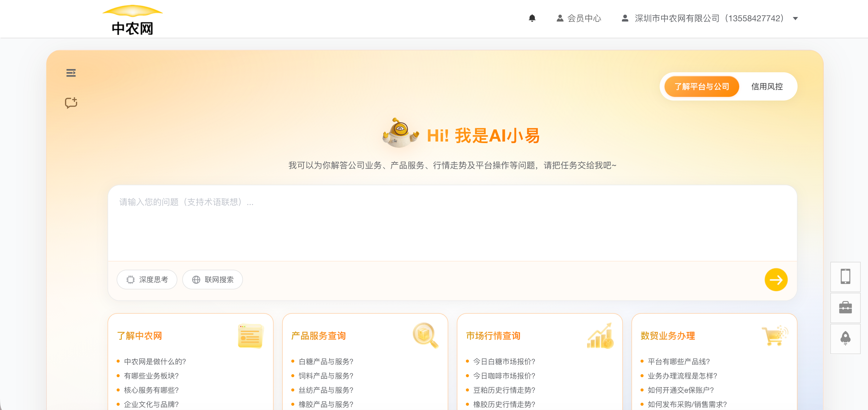
Task: Ask 企业文化与品牌?
Action: pyautogui.click(x=151, y=404)
